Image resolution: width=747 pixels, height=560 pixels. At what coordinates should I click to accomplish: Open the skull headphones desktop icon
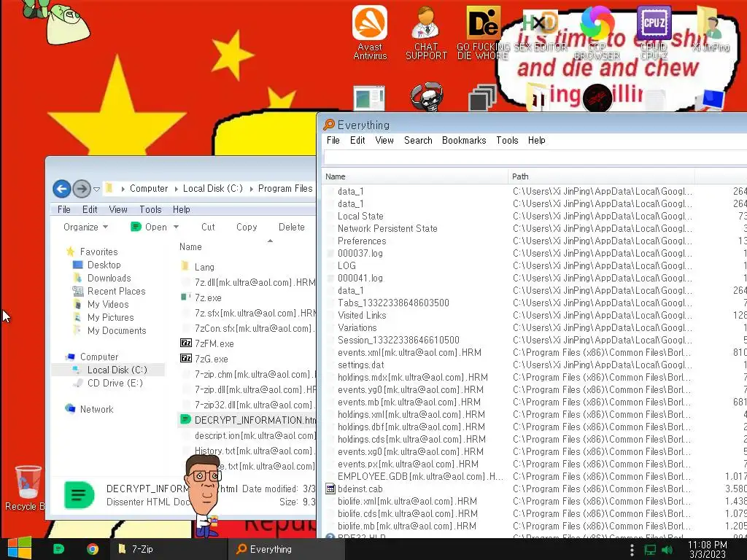426,97
